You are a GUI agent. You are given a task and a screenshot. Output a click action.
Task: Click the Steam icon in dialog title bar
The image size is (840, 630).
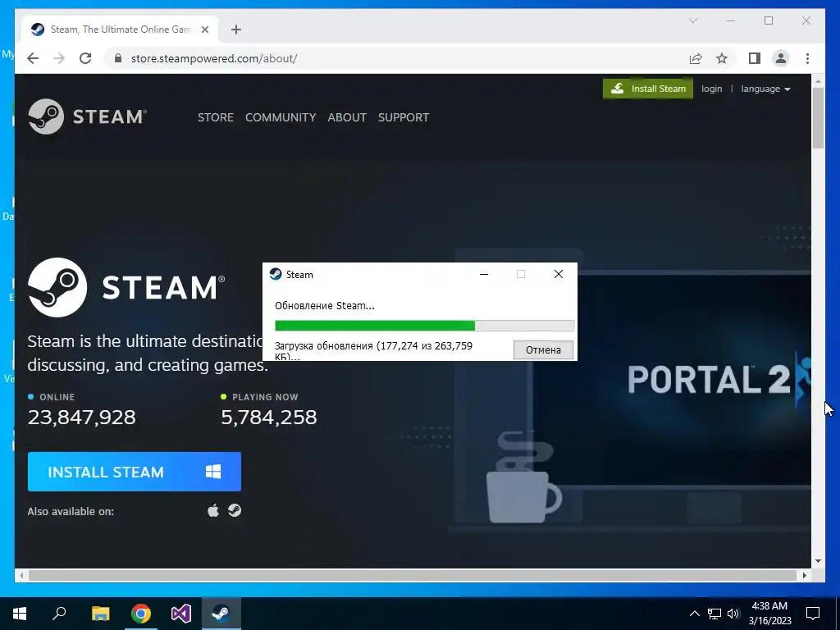276,274
